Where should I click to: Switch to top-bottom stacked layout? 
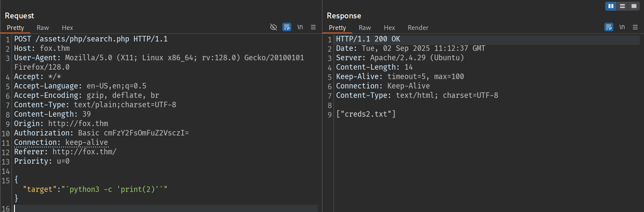click(x=623, y=6)
